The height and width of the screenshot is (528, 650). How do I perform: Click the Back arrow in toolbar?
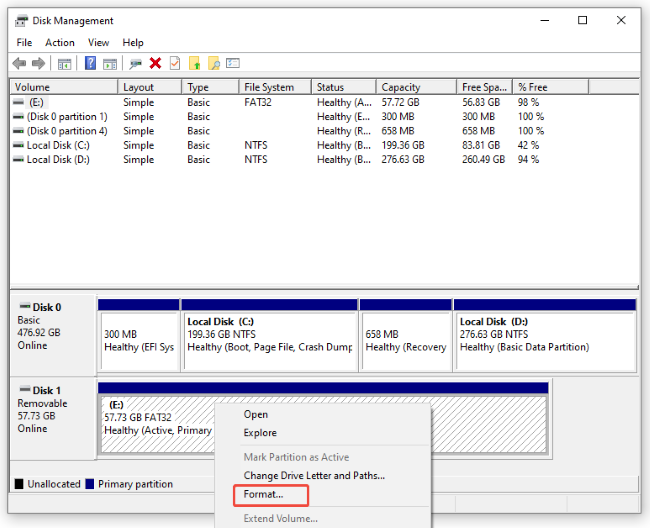coord(19,63)
